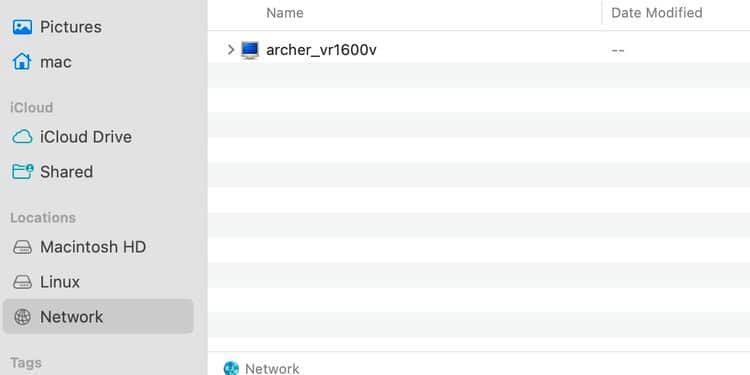Click the Network label in path bar

coord(272,369)
